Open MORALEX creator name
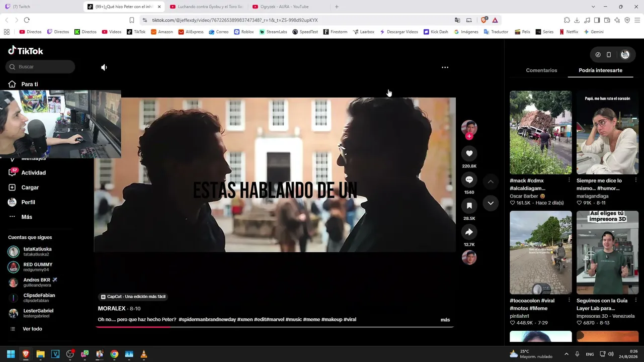This screenshot has width=644, height=362. pyautogui.click(x=112, y=309)
